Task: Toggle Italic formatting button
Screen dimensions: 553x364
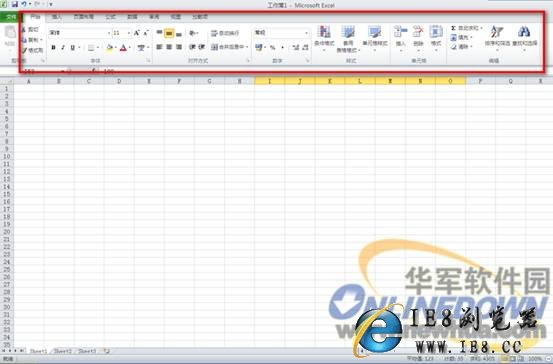Action: click(63, 47)
